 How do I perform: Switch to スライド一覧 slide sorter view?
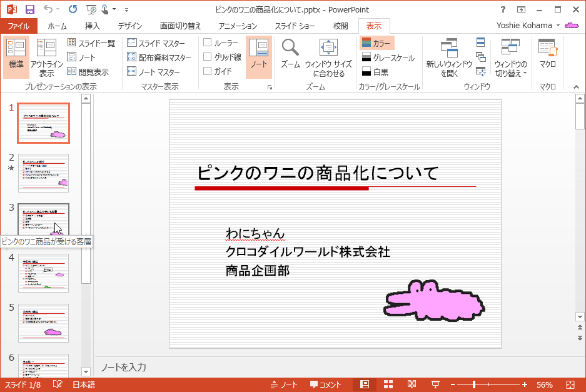91,43
